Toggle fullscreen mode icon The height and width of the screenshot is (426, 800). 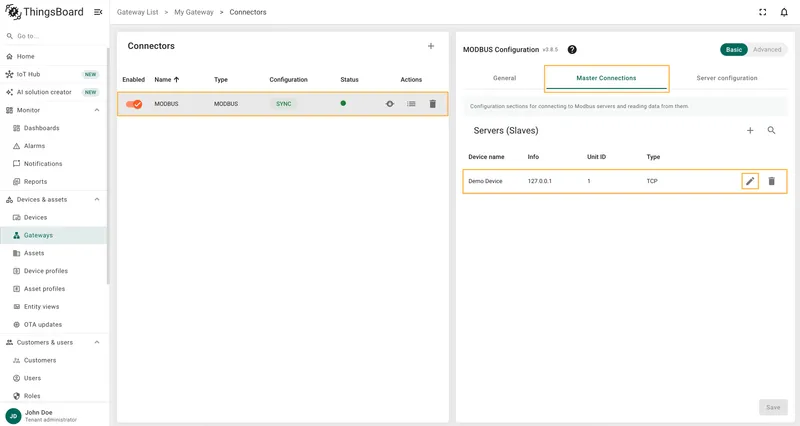click(x=762, y=12)
